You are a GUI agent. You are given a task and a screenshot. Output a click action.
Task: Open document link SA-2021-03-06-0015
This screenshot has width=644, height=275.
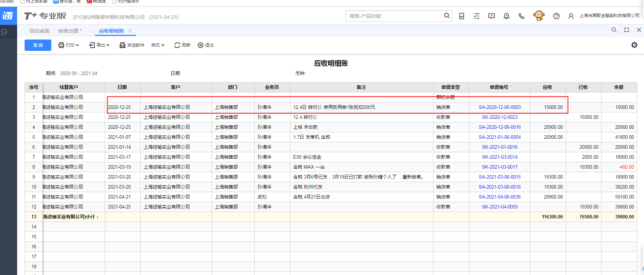(499, 177)
